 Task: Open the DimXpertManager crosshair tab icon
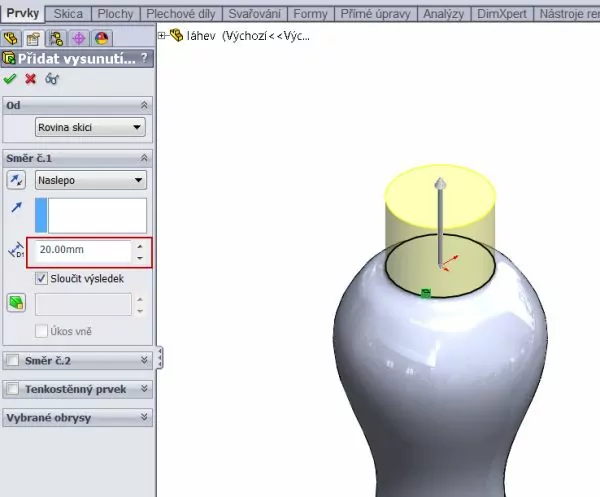(x=77, y=37)
